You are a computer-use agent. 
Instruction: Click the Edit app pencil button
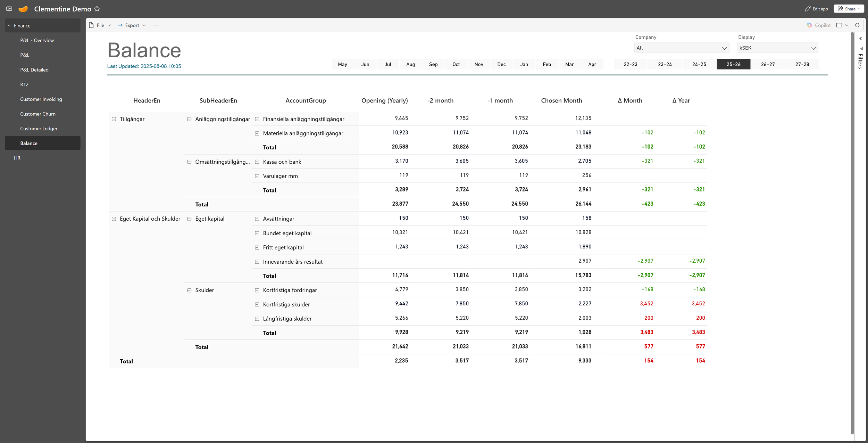[816, 9]
